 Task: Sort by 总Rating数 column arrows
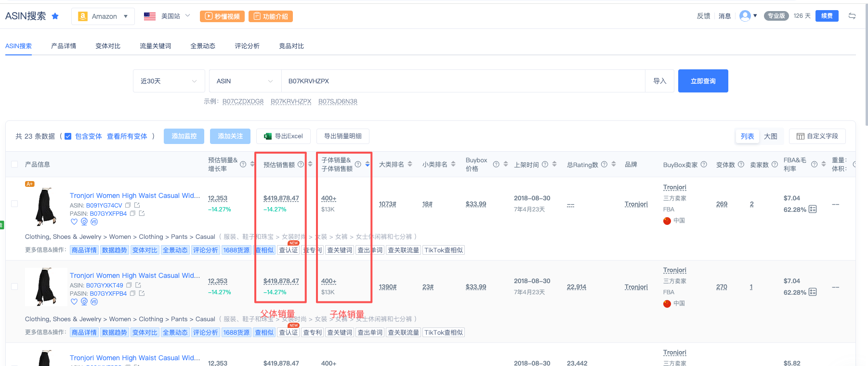click(614, 164)
